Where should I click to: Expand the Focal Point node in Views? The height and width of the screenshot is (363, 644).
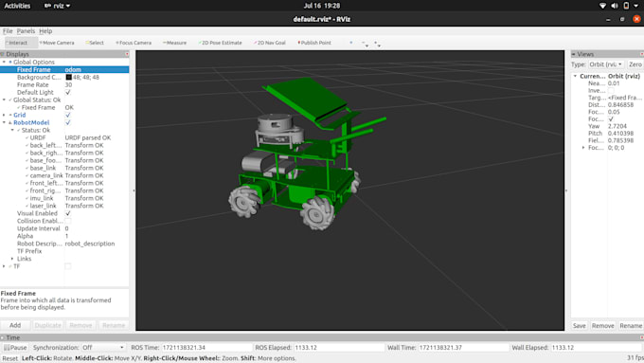pyautogui.click(x=583, y=148)
